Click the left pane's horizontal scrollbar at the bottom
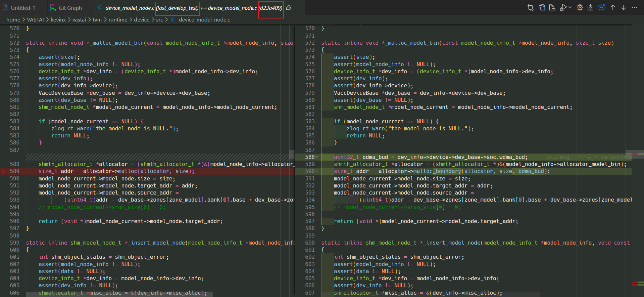Screen dimensions: 644x297 [119, 294]
